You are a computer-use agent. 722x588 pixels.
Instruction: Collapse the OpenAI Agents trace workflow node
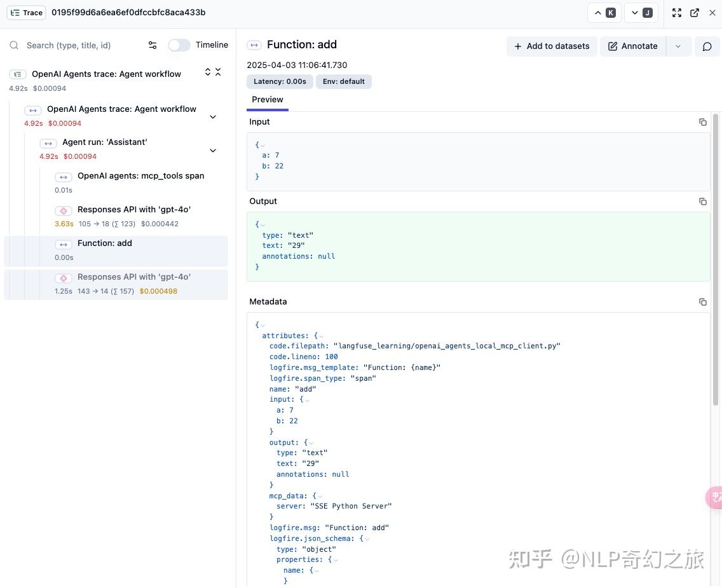coord(213,116)
